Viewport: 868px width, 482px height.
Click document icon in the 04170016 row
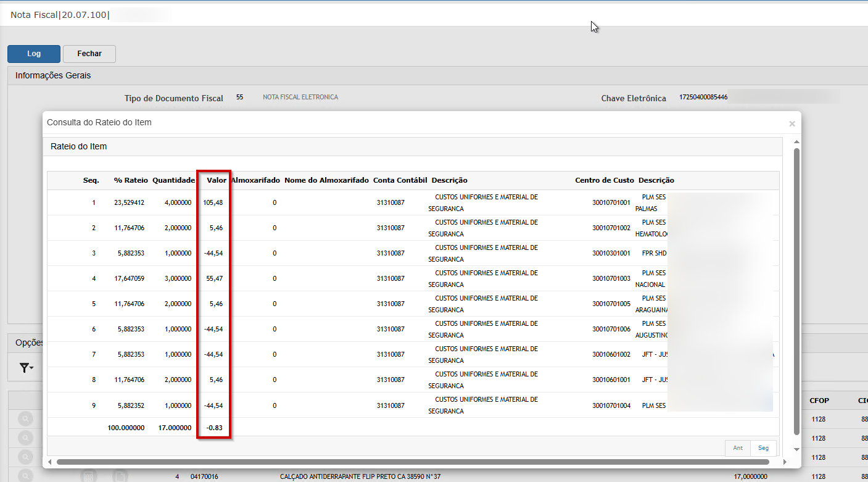click(120, 476)
